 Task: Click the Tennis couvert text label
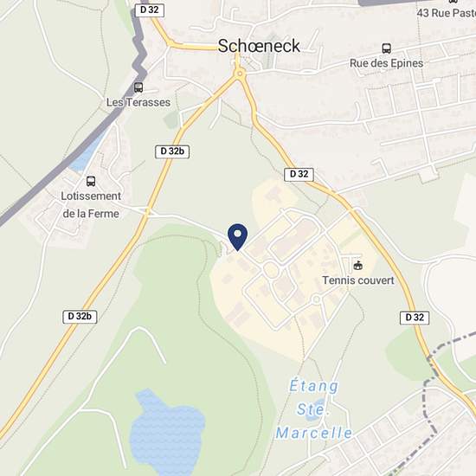click(358, 280)
